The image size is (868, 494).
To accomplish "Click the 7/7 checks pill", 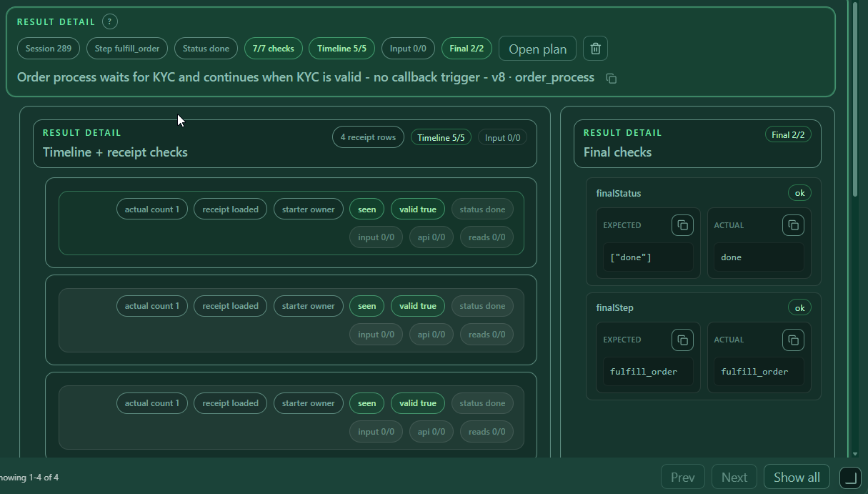I will pyautogui.click(x=274, y=49).
